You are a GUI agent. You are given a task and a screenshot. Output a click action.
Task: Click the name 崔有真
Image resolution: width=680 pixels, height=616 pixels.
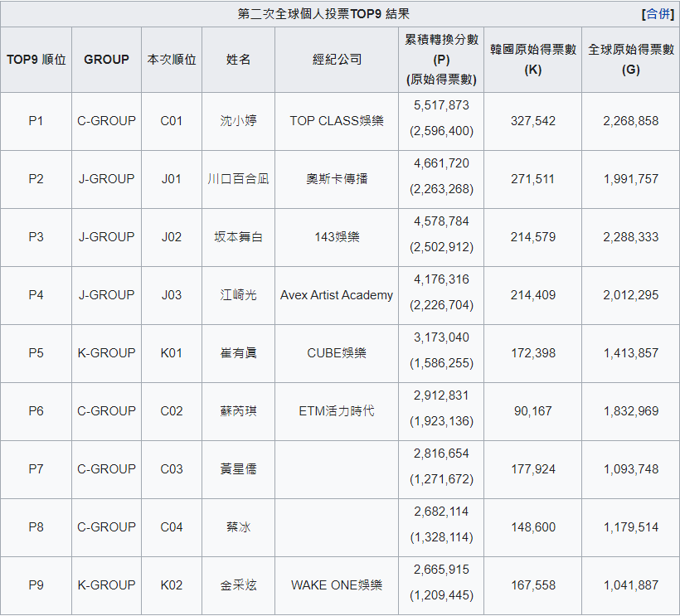(x=238, y=353)
